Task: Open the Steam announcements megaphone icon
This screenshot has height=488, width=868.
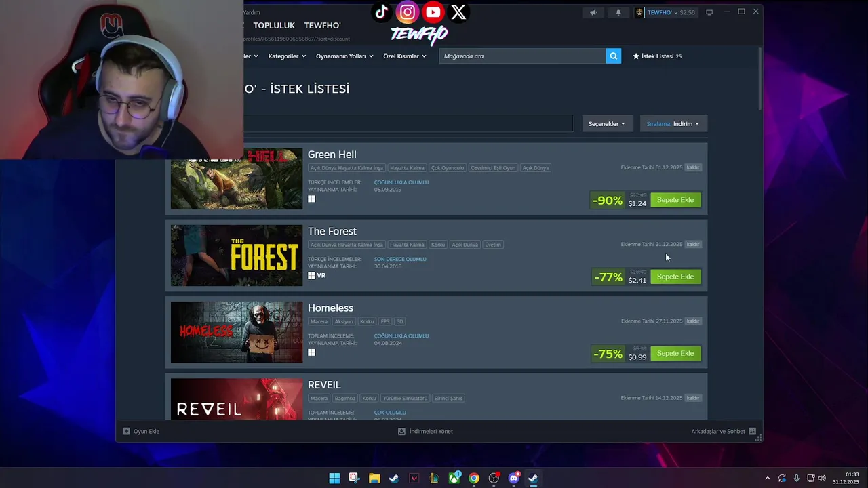Action: click(x=593, y=12)
